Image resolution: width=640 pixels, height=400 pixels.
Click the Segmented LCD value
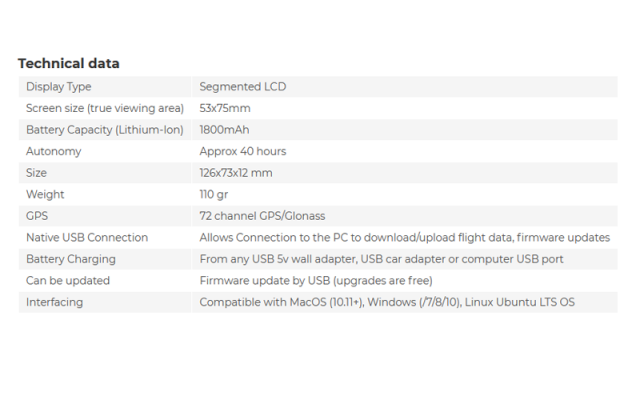click(x=243, y=87)
